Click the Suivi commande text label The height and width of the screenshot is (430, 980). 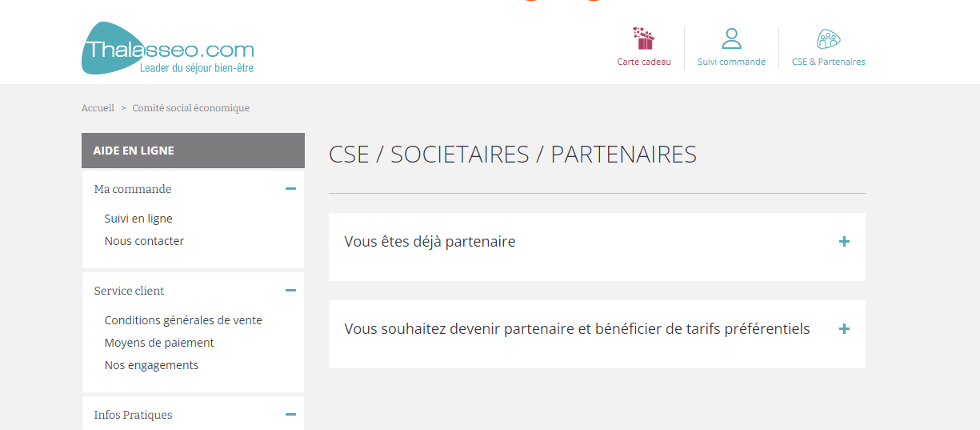pos(731,62)
